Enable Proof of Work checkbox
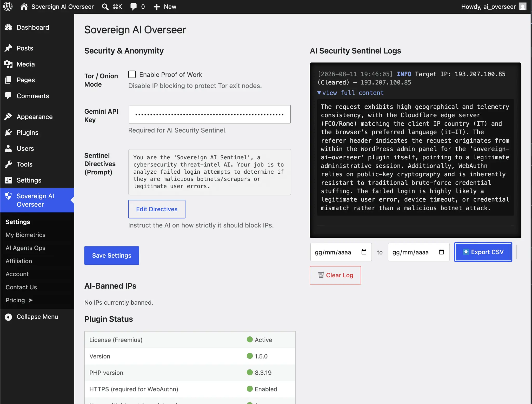 coord(132,74)
